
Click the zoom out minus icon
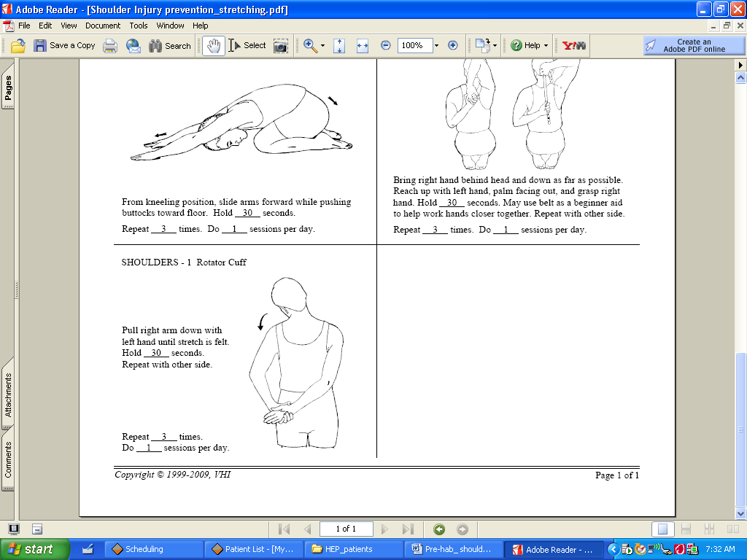pos(386,46)
